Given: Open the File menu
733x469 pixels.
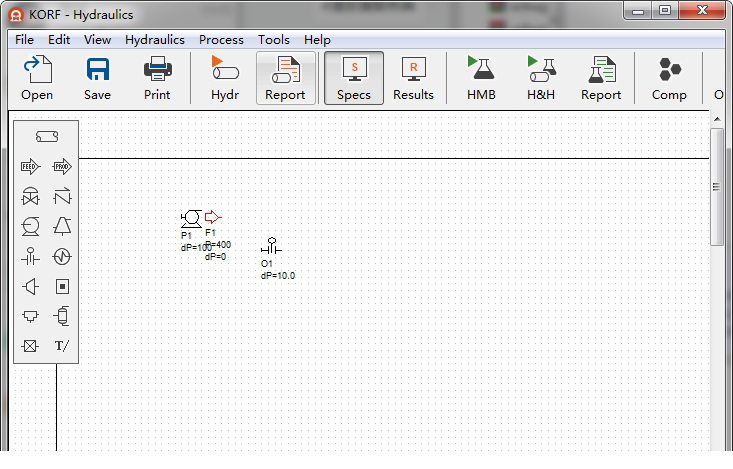Looking at the screenshot, I should 24,40.
